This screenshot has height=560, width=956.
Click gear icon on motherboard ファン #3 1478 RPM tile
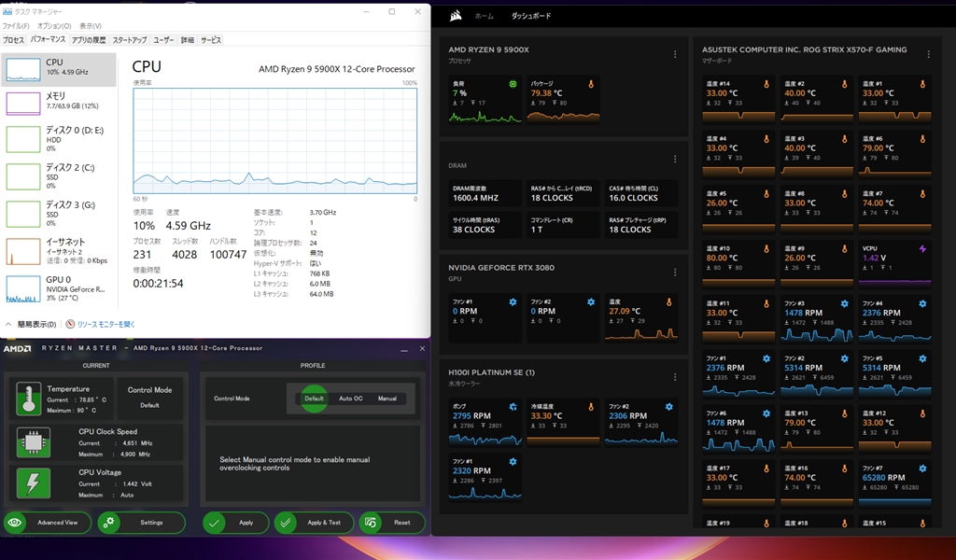pyautogui.click(x=844, y=303)
